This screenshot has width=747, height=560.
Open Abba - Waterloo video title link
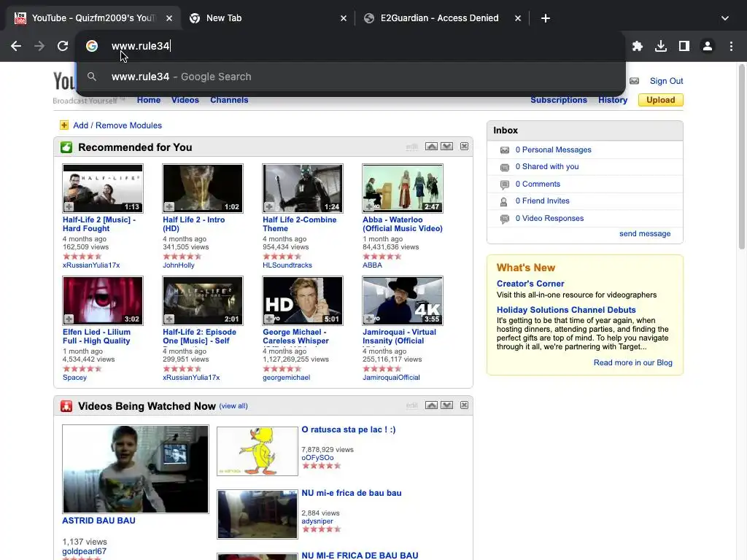click(x=403, y=224)
